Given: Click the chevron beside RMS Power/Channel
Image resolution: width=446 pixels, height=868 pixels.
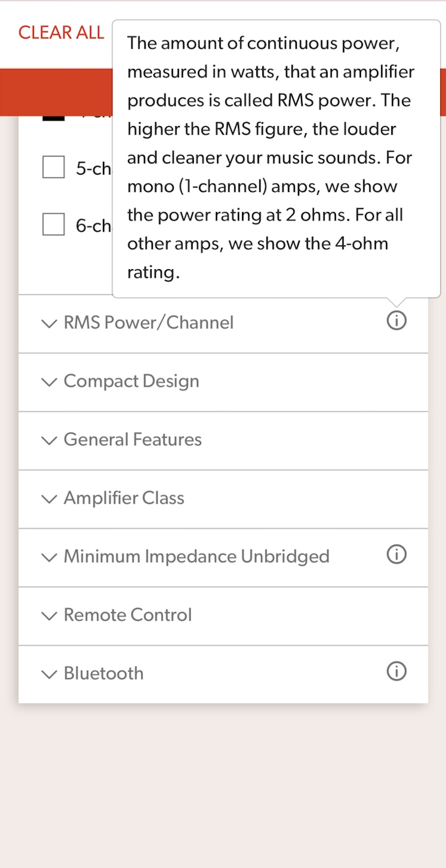Looking at the screenshot, I should pos(49,323).
